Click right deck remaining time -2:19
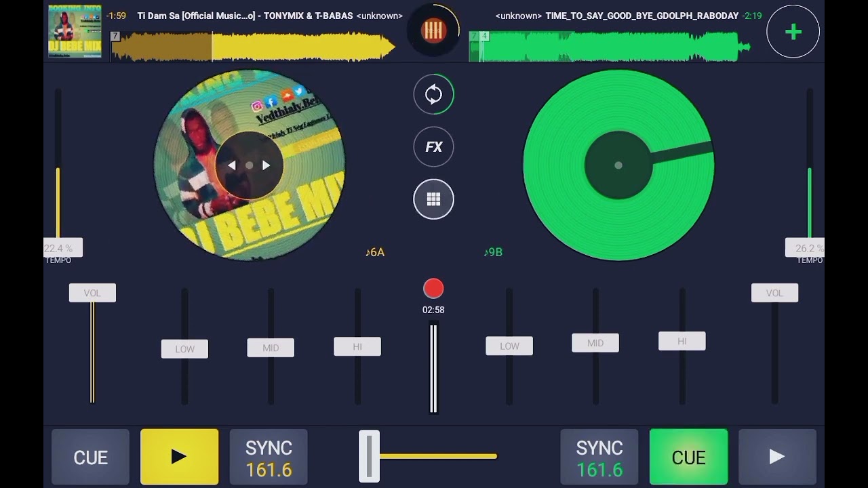Image resolution: width=868 pixels, height=488 pixels. (752, 16)
